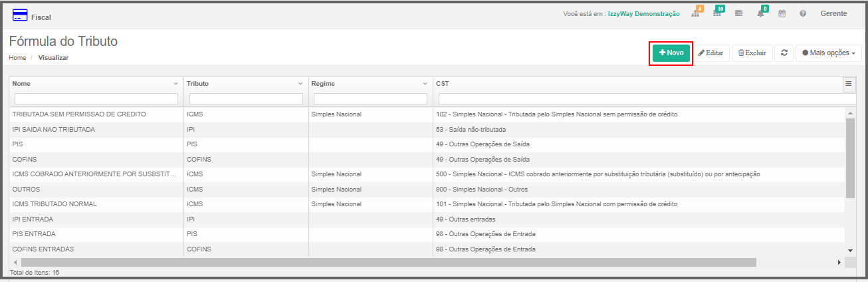Create a new formula with Novo
This screenshot has width=868, height=282.
point(671,53)
